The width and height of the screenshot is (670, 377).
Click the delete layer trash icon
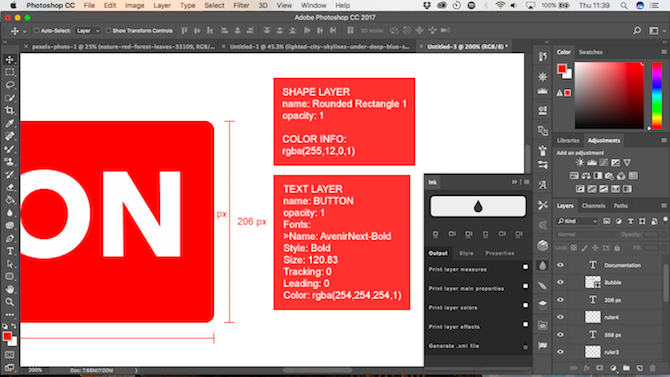(x=652, y=368)
